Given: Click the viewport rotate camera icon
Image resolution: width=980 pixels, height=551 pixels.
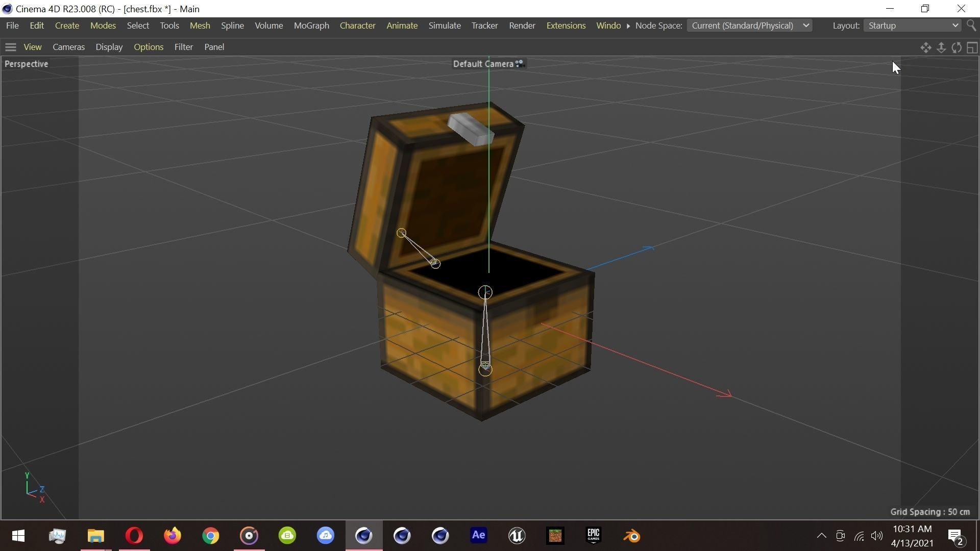Looking at the screenshot, I should (957, 47).
